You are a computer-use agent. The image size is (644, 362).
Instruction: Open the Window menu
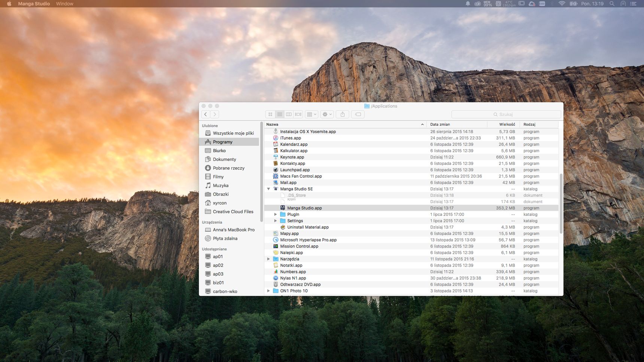click(x=65, y=4)
